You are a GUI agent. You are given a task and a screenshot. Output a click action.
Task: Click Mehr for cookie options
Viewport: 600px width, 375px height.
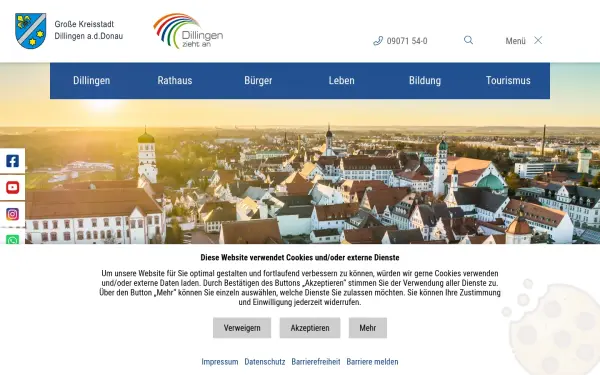[368, 328]
